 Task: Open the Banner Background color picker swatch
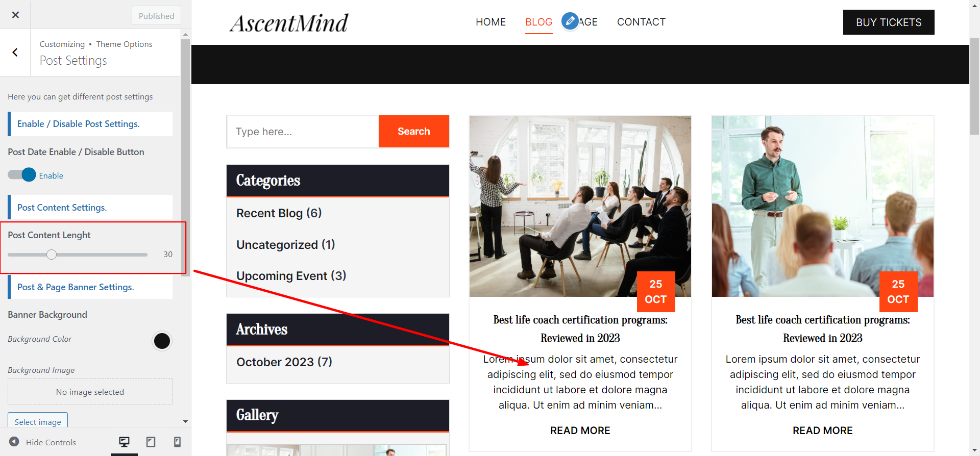162,341
